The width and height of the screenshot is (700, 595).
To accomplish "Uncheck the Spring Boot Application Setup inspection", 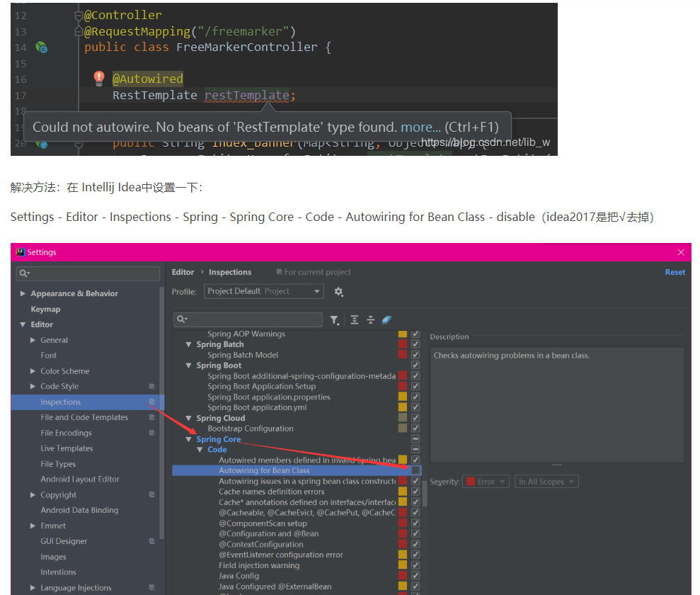I will [415, 386].
